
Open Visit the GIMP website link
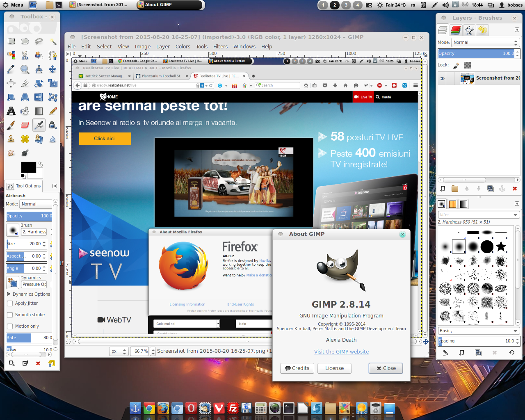pyautogui.click(x=341, y=352)
